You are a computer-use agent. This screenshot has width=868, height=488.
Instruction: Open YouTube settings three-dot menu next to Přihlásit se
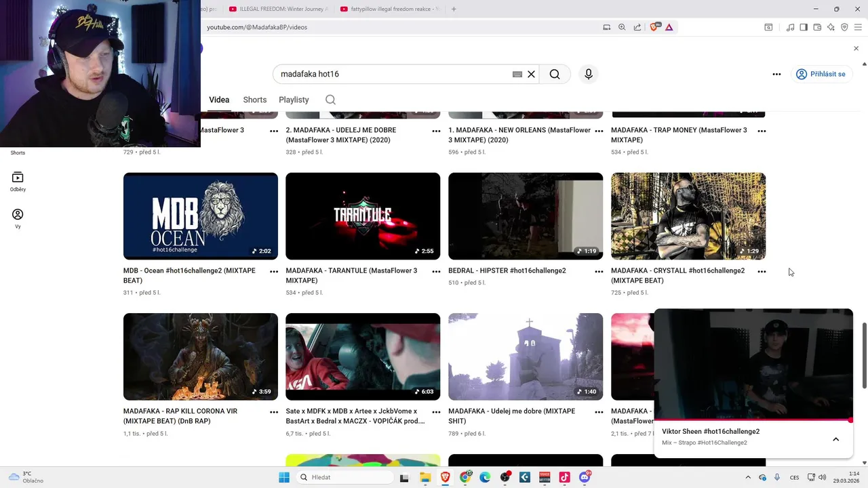click(776, 74)
